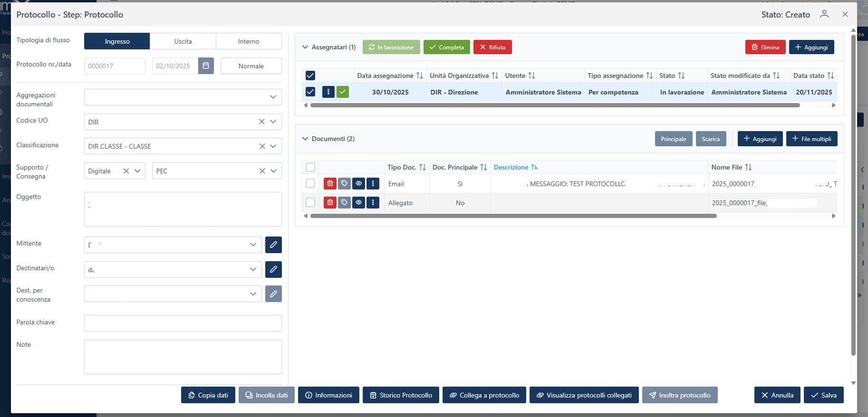Click the user profile icon near Stato: Creato
The height and width of the screenshot is (417, 868).
tap(824, 14)
